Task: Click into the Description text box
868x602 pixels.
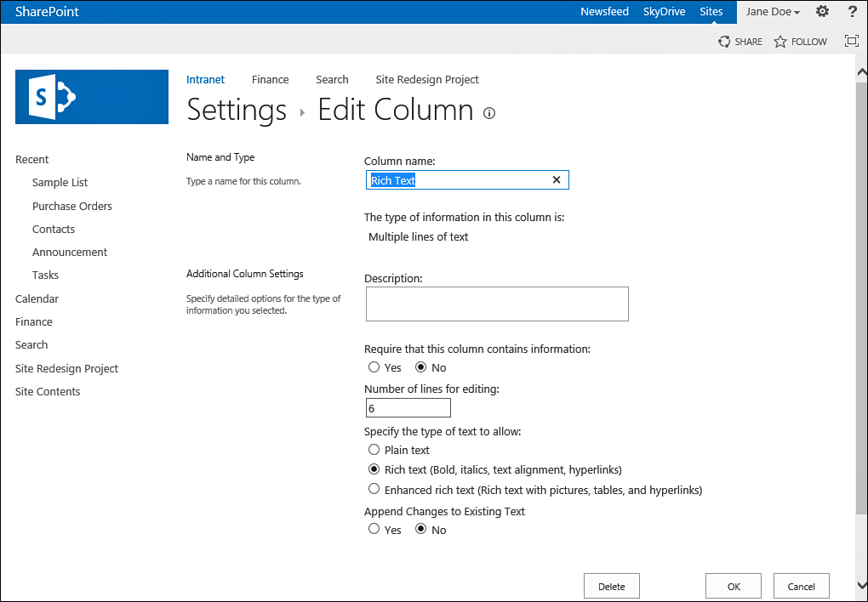Action: point(497,304)
